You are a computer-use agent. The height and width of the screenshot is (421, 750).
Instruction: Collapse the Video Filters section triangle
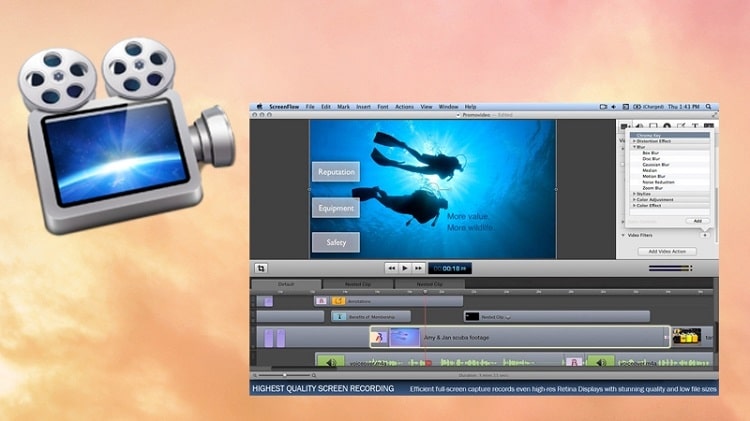[623, 235]
